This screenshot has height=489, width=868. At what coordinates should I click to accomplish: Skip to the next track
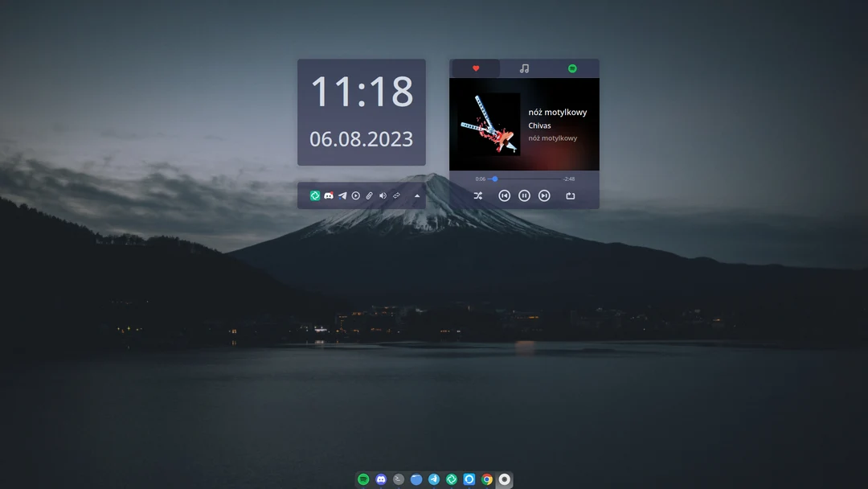coord(544,195)
